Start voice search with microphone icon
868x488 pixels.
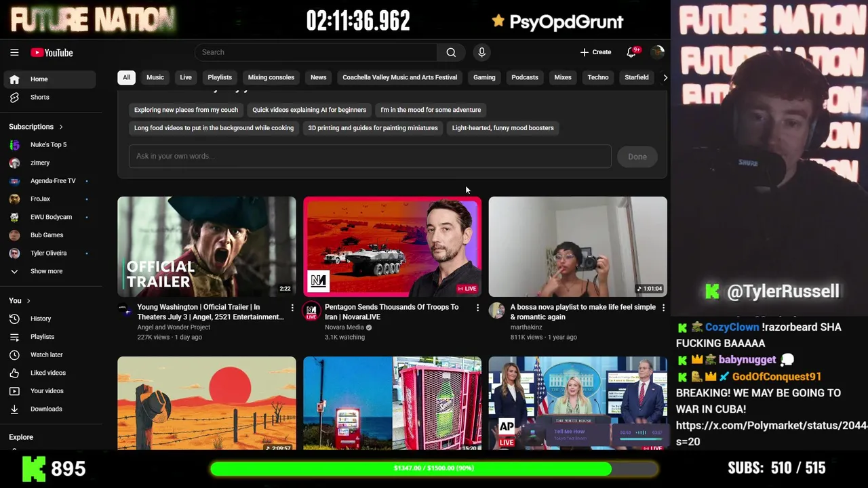click(481, 52)
